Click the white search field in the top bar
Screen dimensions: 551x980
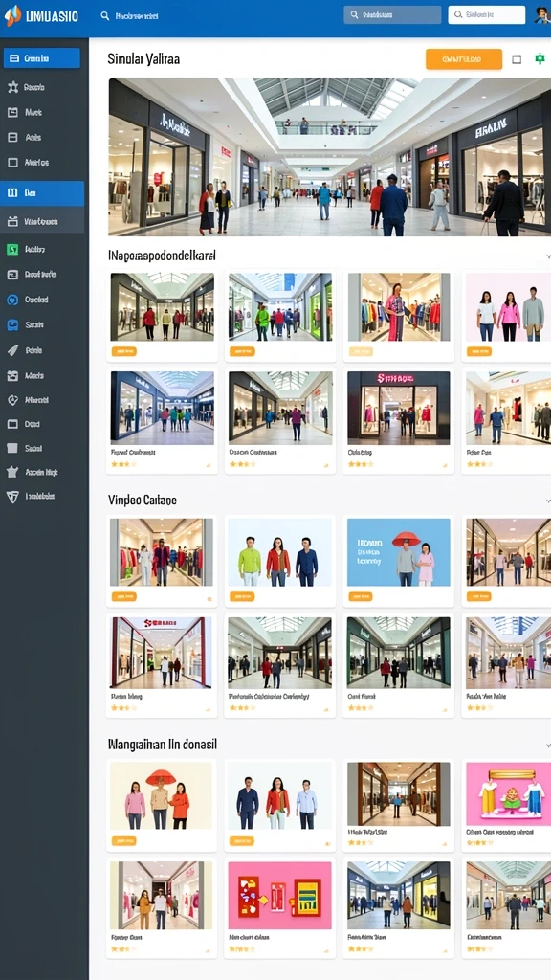click(x=487, y=15)
